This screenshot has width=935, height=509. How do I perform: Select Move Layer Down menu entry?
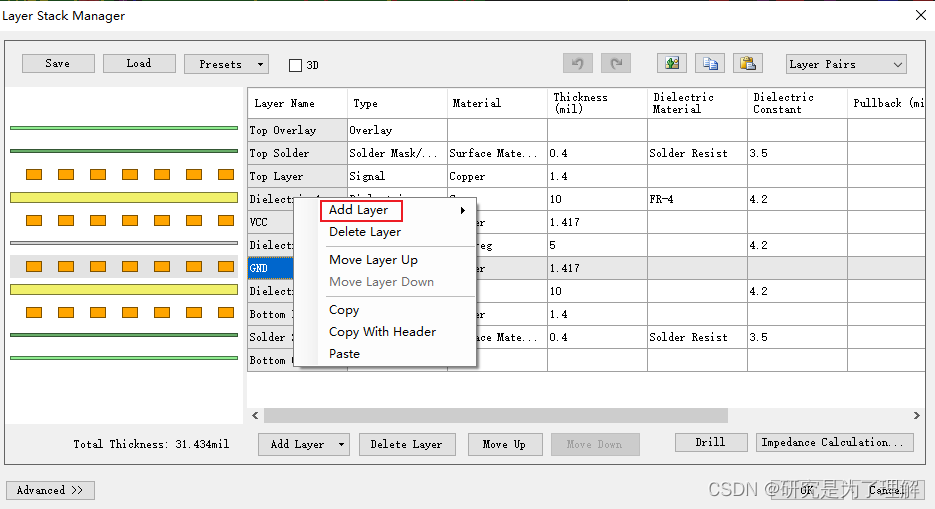coord(381,282)
